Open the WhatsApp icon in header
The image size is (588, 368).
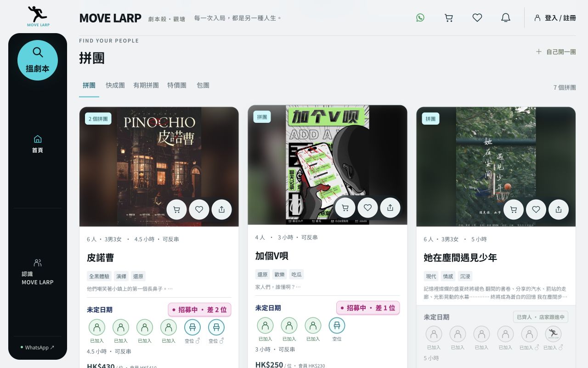pyautogui.click(x=420, y=17)
